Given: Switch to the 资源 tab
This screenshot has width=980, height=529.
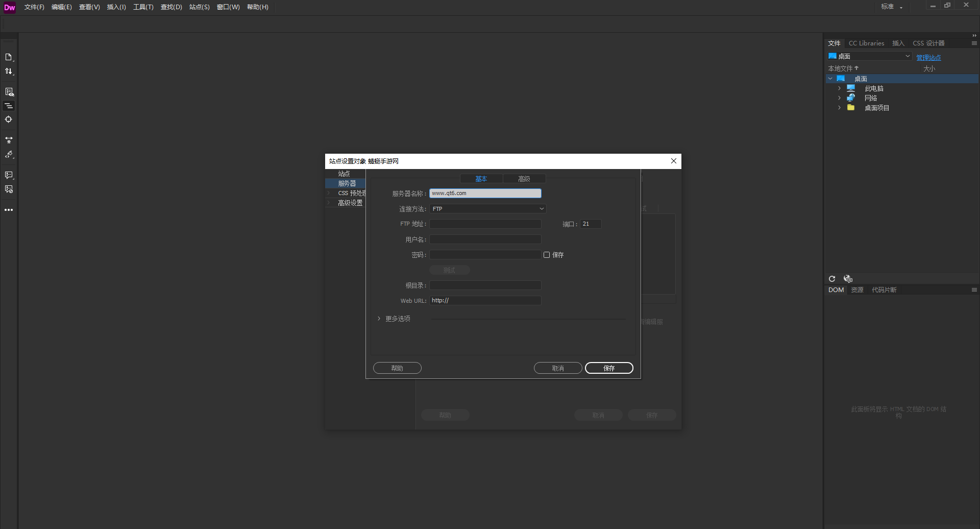Looking at the screenshot, I should pos(857,290).
